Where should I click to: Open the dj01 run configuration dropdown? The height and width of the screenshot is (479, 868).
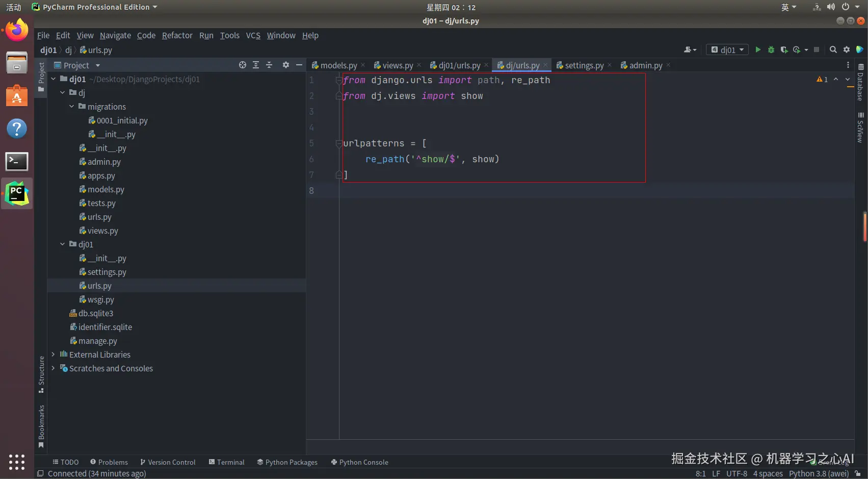coord(727,49)
